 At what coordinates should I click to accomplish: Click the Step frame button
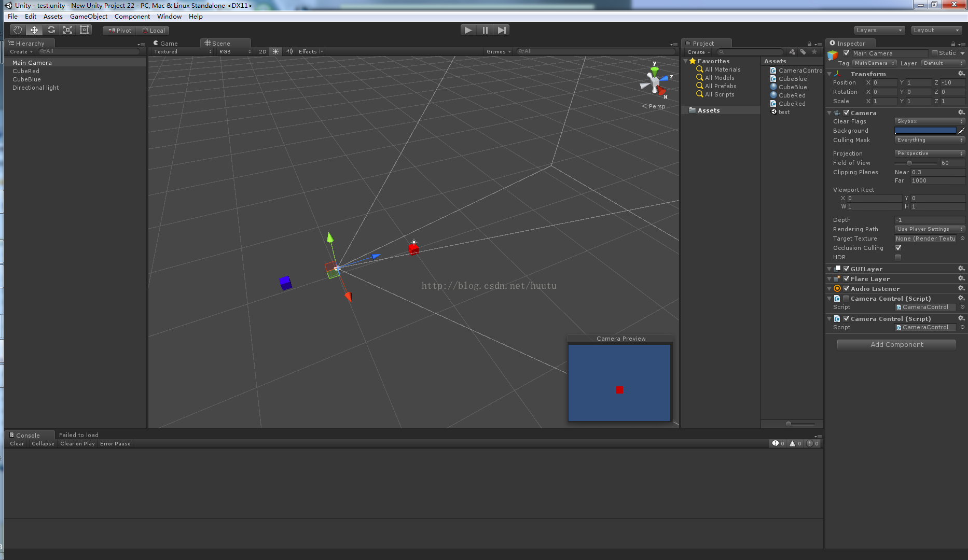[x=501, y=30]
